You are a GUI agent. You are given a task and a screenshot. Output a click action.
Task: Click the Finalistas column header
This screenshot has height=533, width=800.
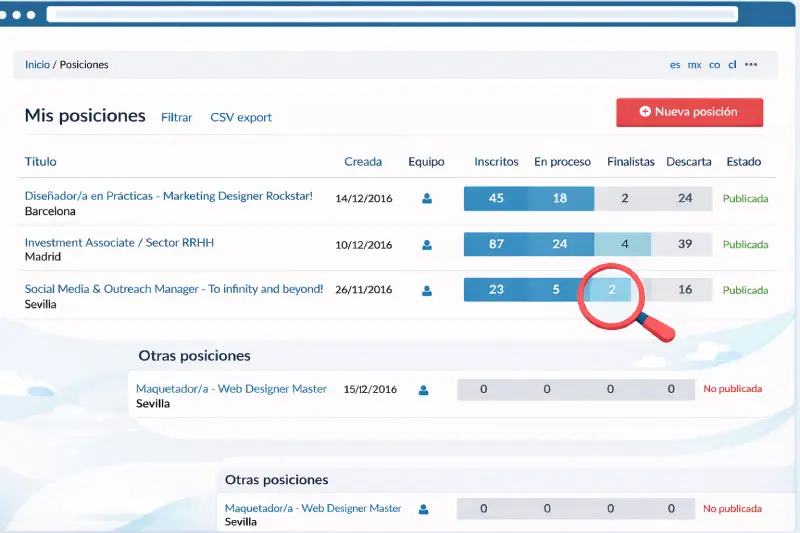[x=631, y=162]
